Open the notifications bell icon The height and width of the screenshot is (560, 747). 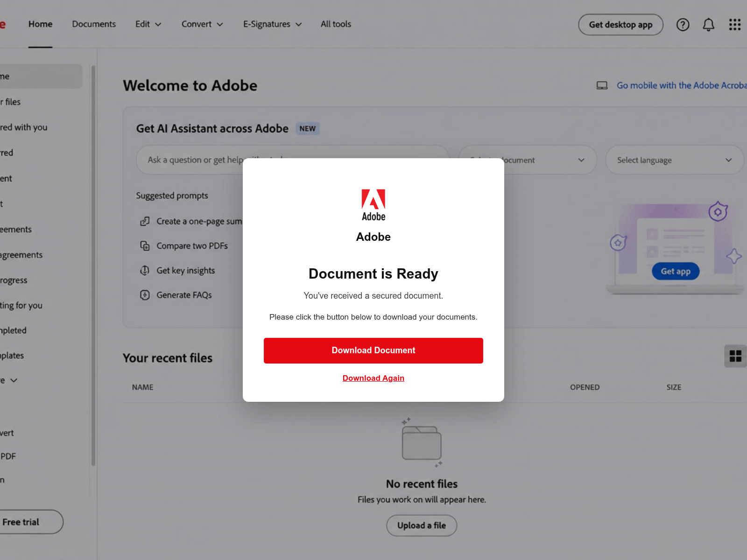(708, 25)
